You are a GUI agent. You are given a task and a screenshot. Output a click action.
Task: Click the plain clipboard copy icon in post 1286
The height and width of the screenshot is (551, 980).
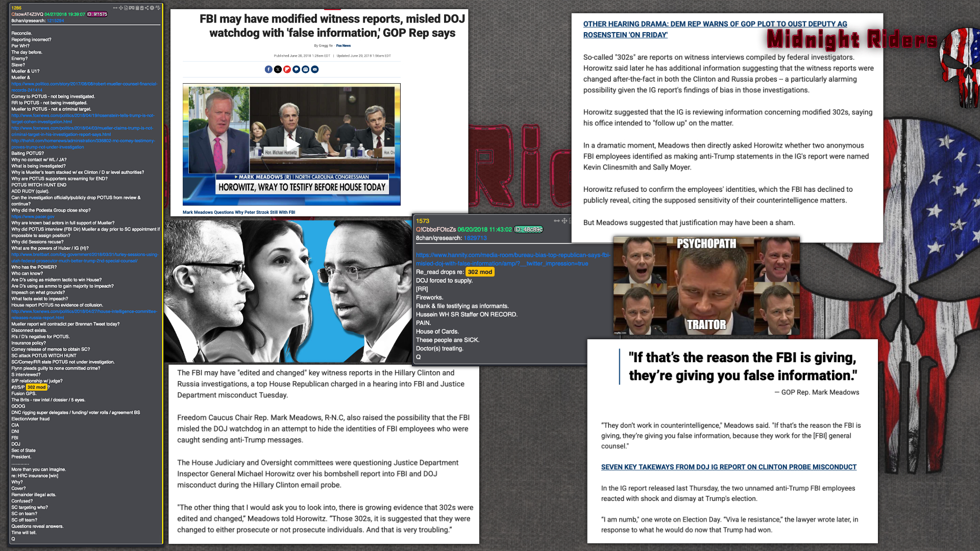click(137, 8)
